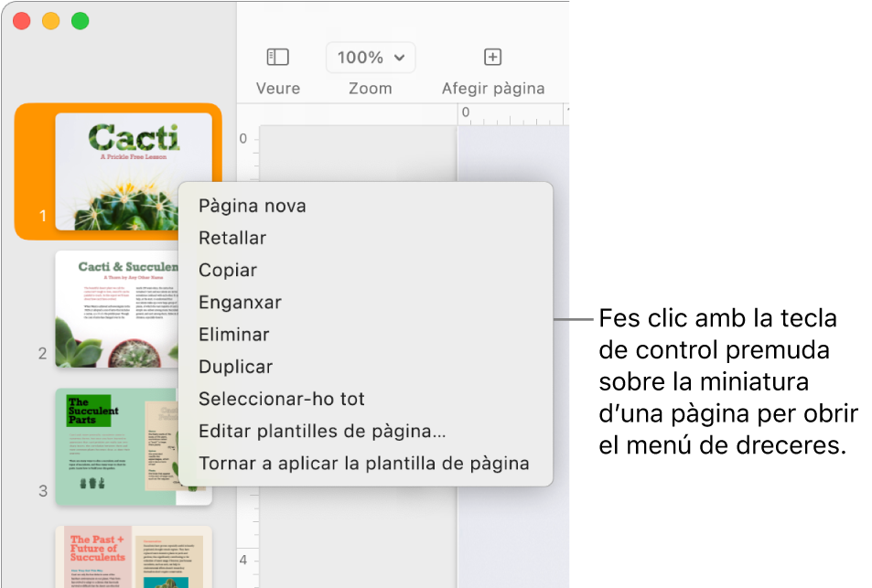Choose Tornar a aplicar la plantilla de pàgina
The height and width of the screenshot is (588, 872).
tap(365, 464)
